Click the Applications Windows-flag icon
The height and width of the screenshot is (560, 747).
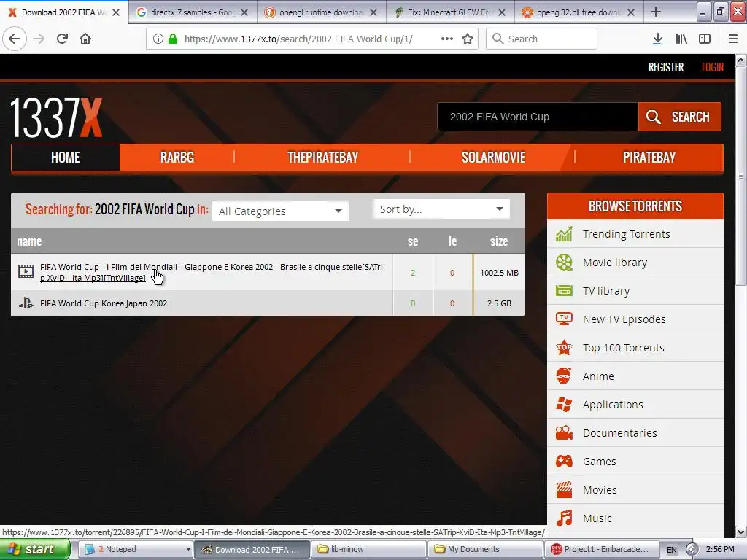564,404
